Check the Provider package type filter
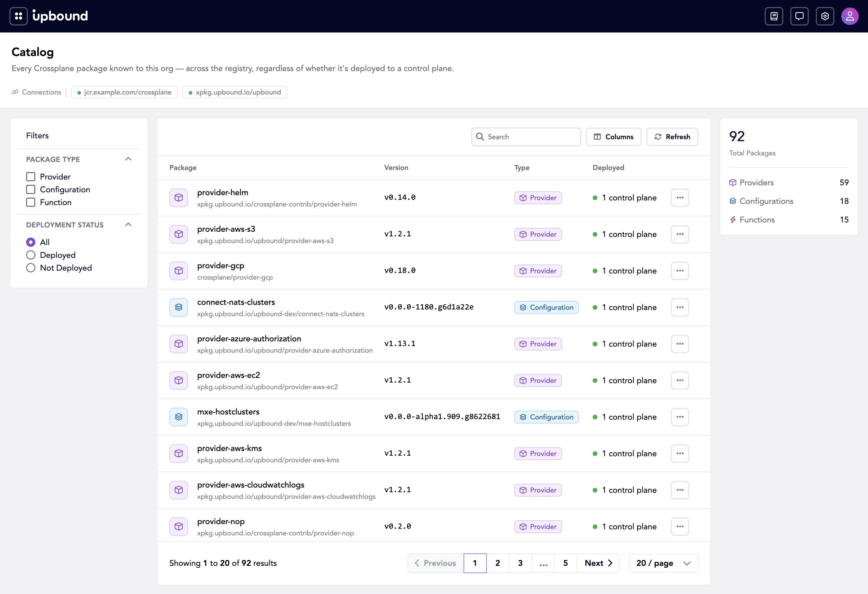The width and height of the screenshot is (868, 594). click(31, 177)
